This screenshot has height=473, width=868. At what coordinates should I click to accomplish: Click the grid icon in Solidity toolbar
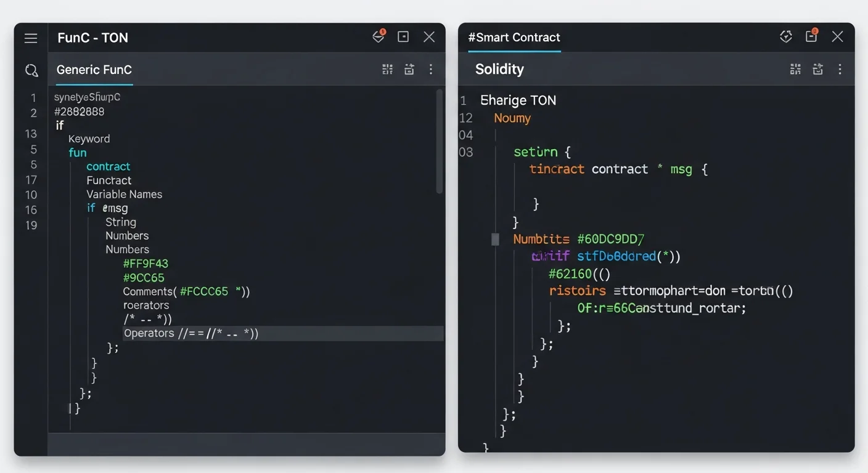pos(796,70)
